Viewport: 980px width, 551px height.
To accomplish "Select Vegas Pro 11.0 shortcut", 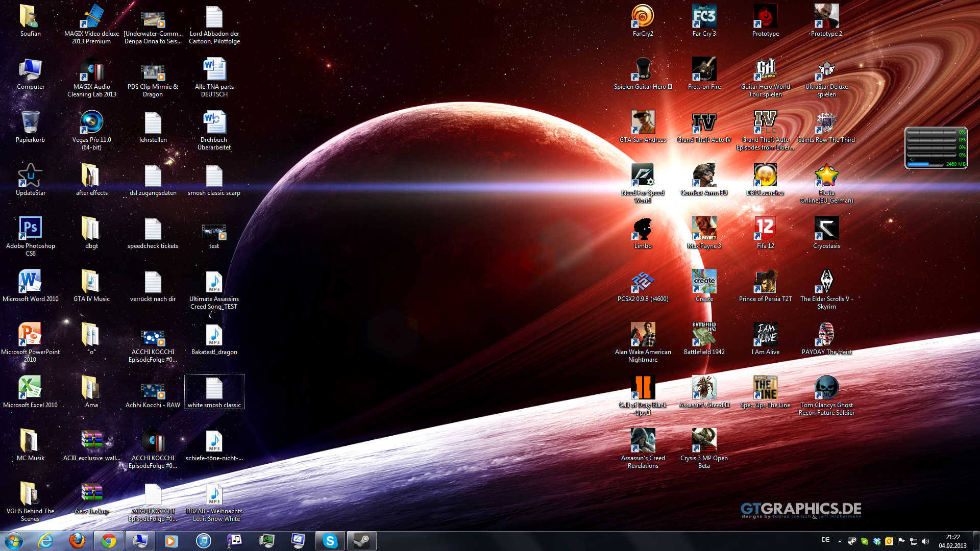I will coord(91,130).
